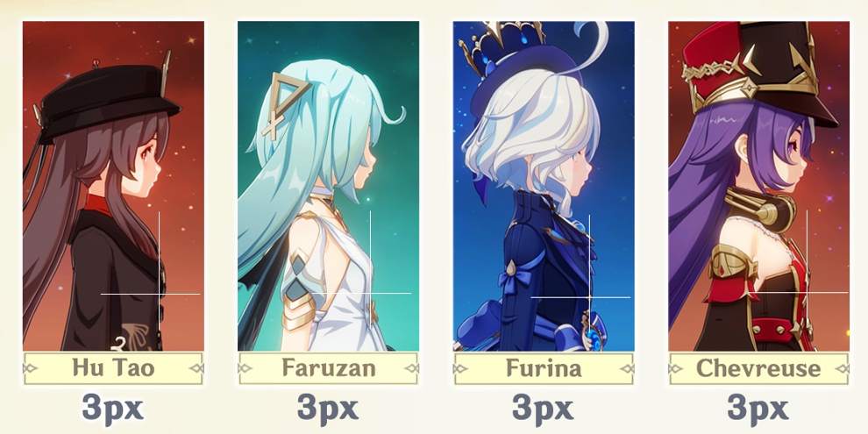This screenshot has height=434, width=868.
Task: Select the Faruzan character portrait
Action: tap(328, 186)
